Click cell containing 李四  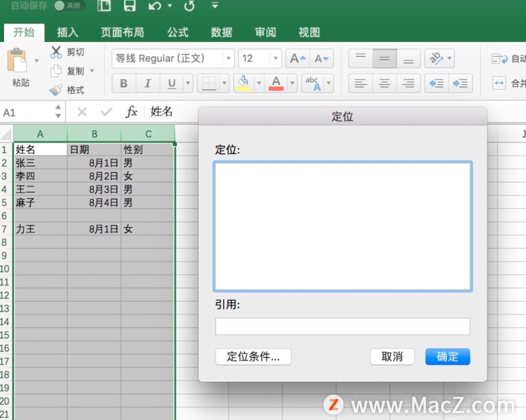40,176
